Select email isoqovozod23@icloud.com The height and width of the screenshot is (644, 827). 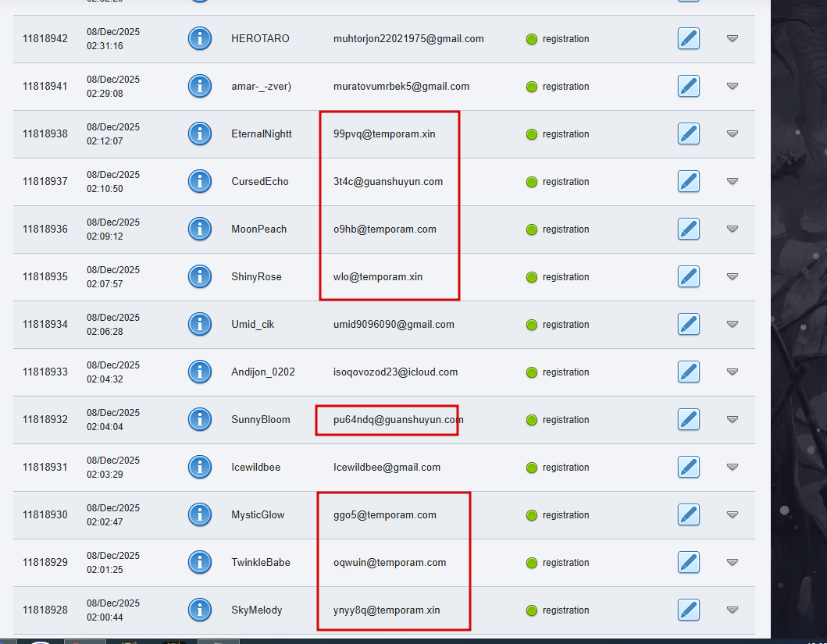(x=395, y=372)
